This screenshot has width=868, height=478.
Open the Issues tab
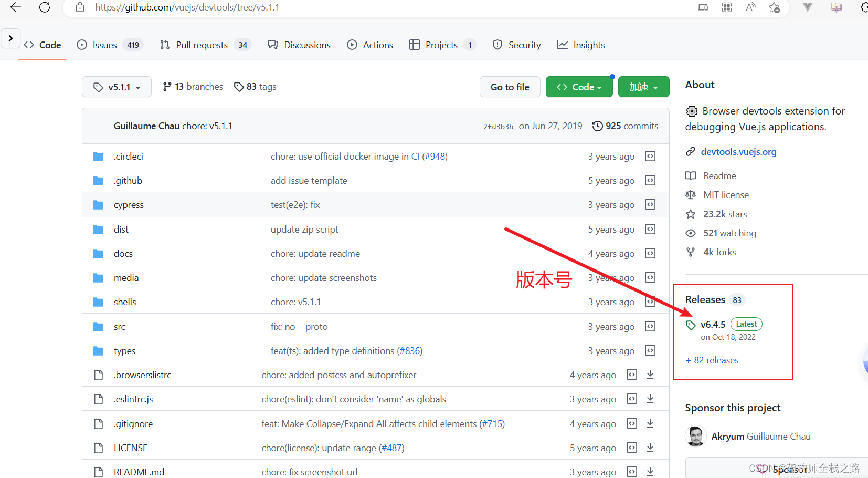click(110, 45)
